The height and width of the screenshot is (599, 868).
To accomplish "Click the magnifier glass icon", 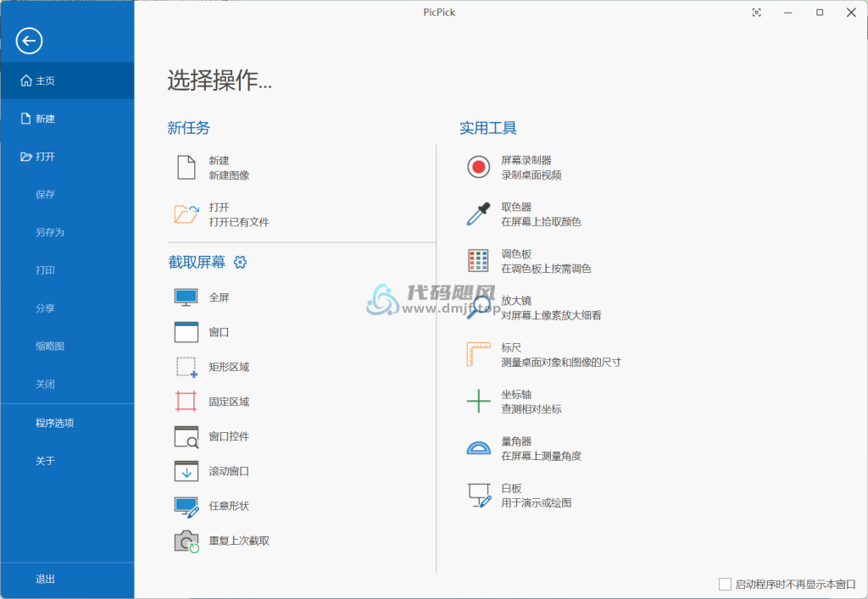I will 478,308.
